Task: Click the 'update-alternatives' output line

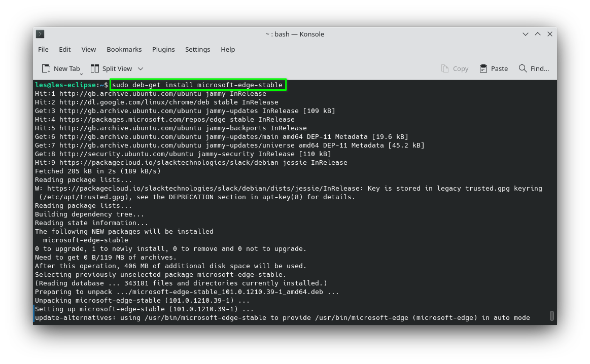Action: pos(283,318)
